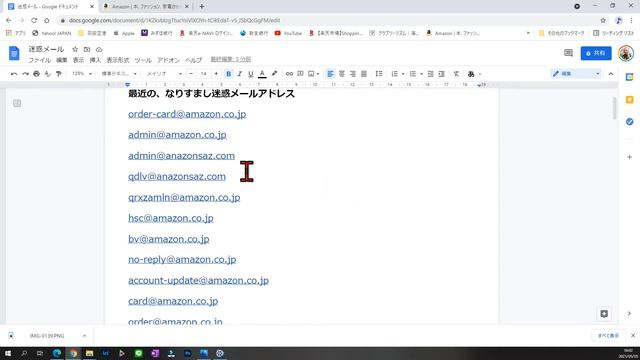Expand the numbered list options arrow

click(403, 74)
